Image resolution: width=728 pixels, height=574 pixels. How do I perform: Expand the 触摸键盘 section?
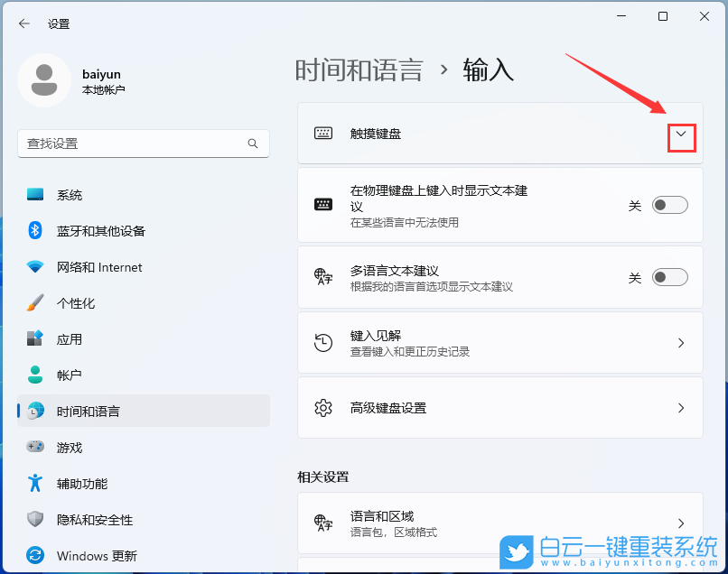[680, 133]
